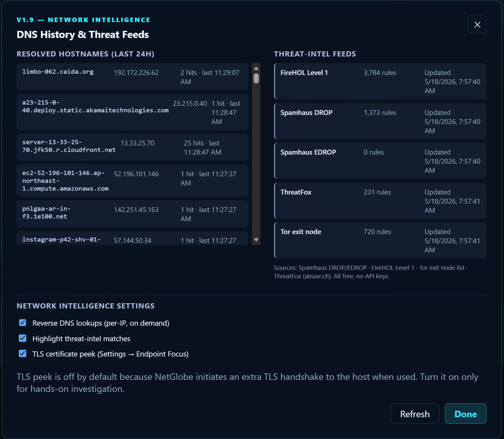504x439 pixels.
Task: Click the Tor exit node feed name
Action: (301, 232)
